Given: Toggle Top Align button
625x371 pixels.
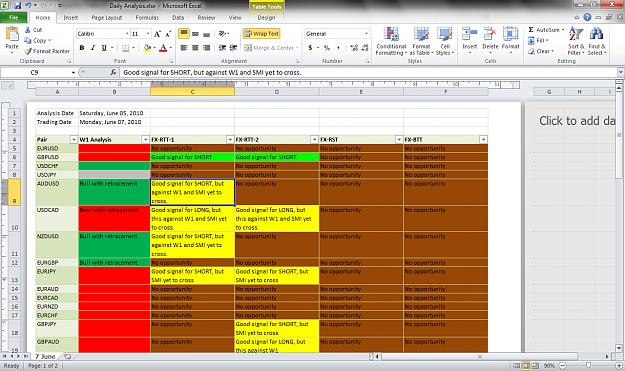Looking at the screenshot, I should point(184,34).
